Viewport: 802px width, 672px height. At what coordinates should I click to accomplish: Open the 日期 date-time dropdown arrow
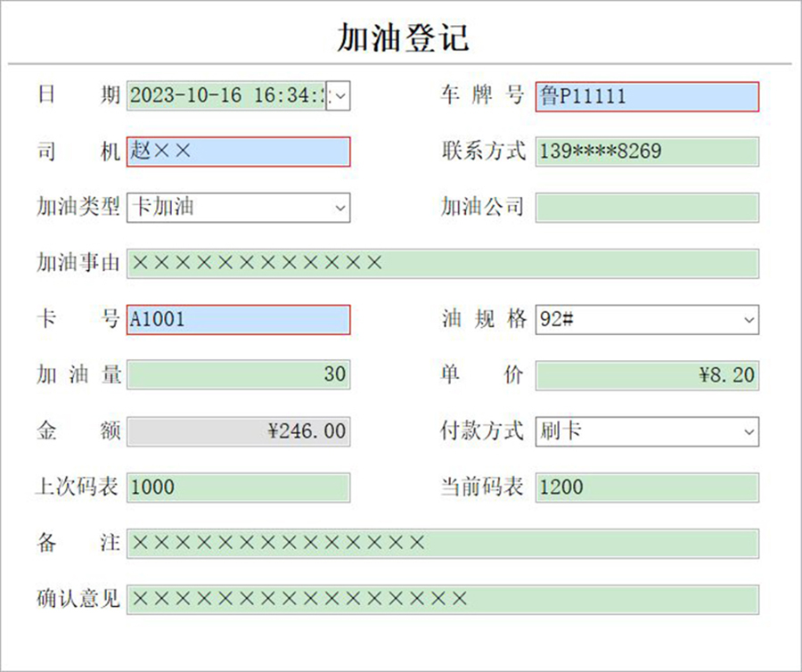(x=339, y=95)
